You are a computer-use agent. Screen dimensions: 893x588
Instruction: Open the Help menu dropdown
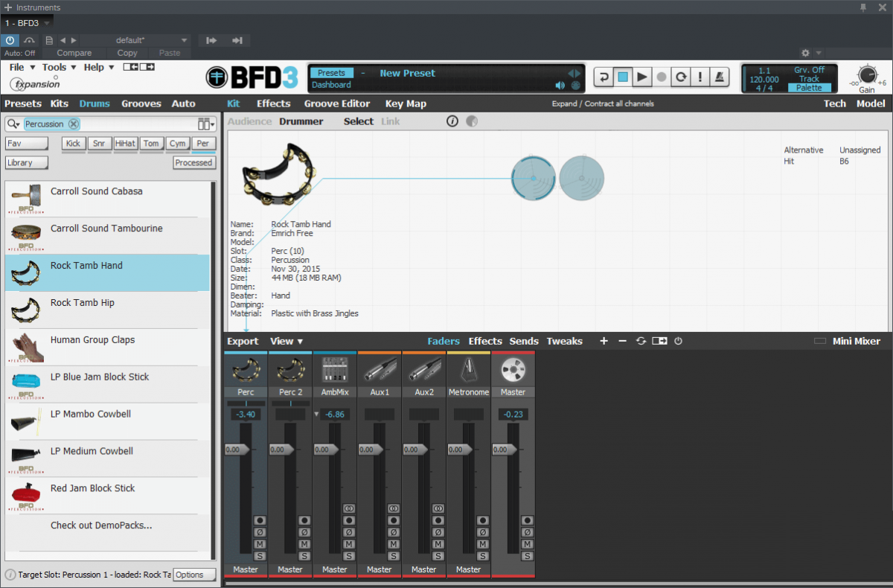99,67
